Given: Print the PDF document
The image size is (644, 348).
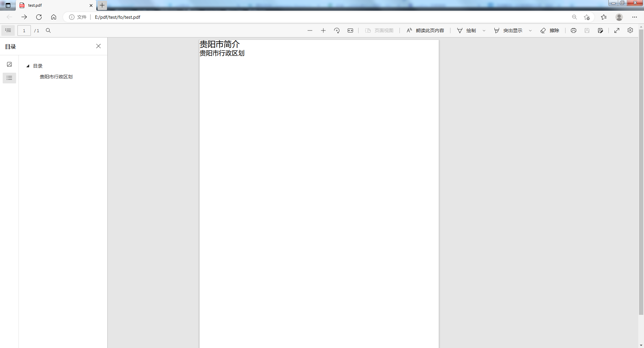Looking at the screenshot, I should point(574,30).
